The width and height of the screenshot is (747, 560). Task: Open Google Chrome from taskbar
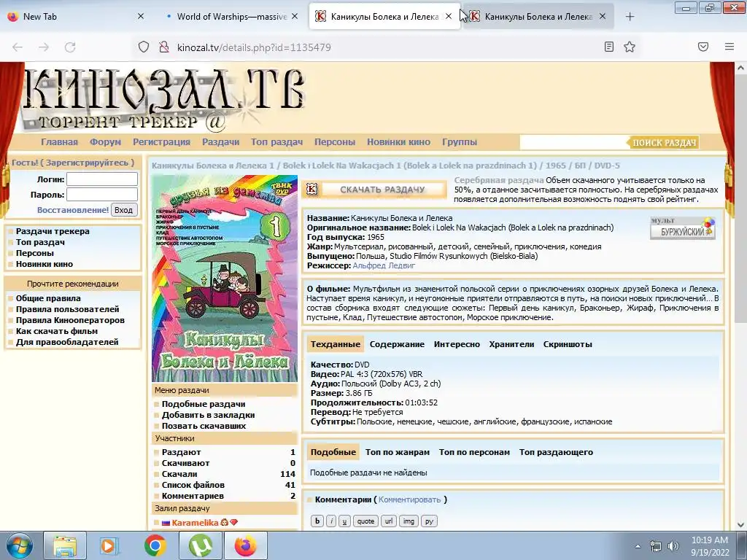[155, 545]
